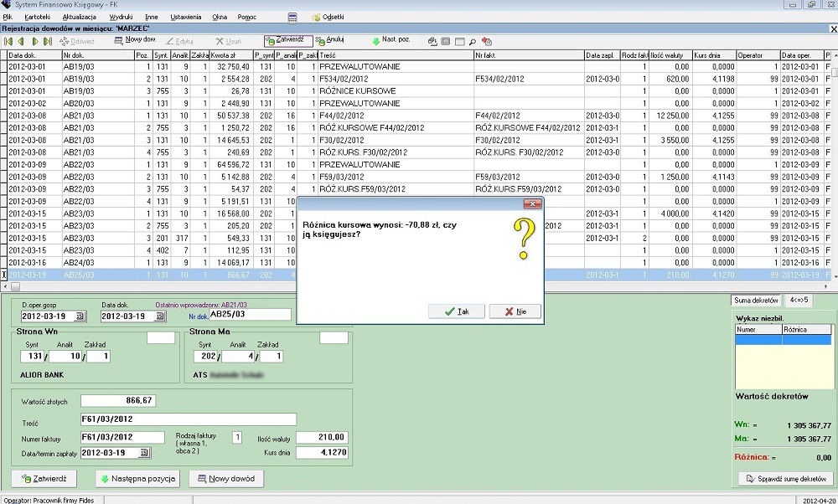Screen dimensions: 838x504
Task: Click the Ilość waluty field
Action: pyautogui.click(x=322, y=437)
